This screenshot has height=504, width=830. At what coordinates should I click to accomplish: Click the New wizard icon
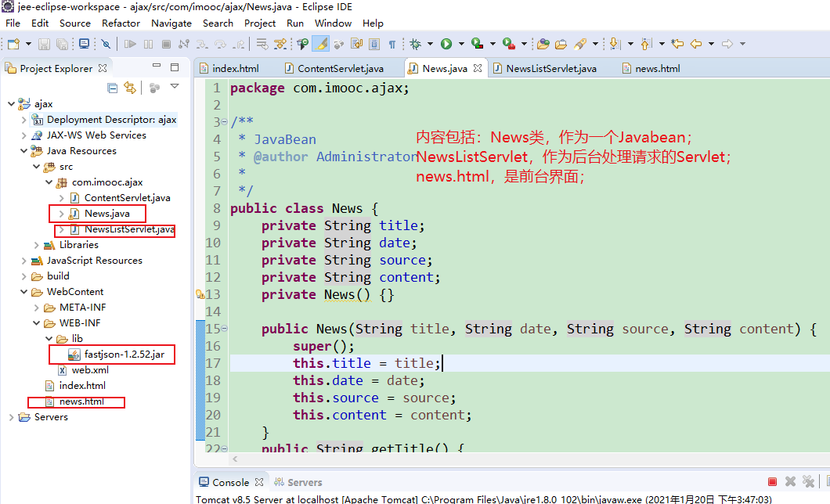14,44
